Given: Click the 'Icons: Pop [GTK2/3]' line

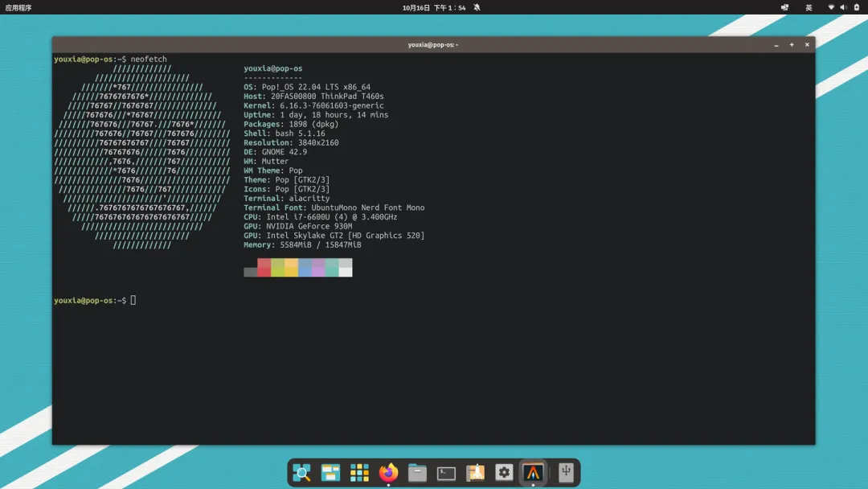Looking at the screenshot, I should coord(287,189).
